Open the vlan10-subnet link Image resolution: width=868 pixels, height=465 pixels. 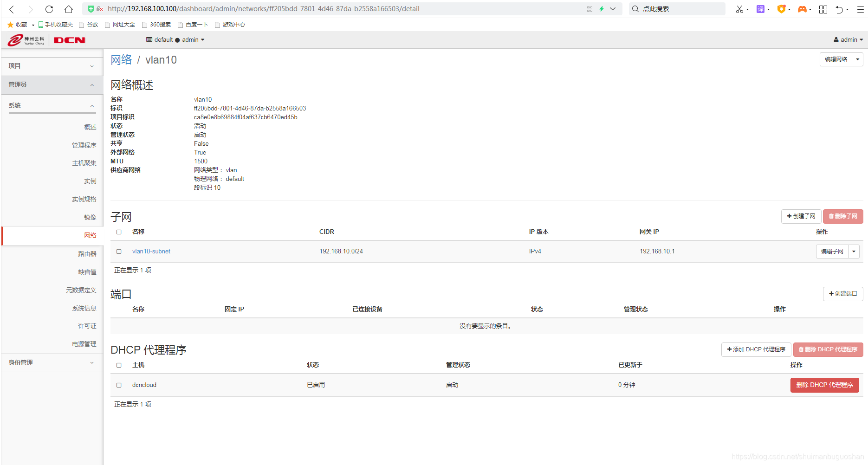pyautogui.click(x=151, y=252)
